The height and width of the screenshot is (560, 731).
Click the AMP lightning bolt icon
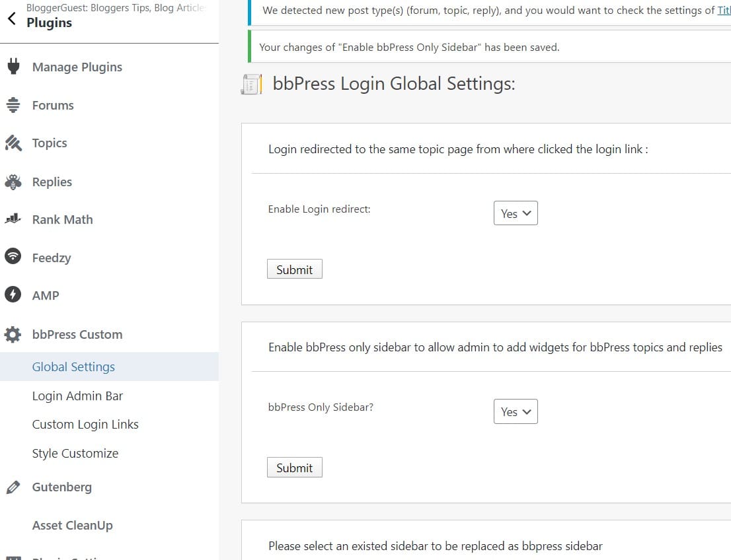13,294
